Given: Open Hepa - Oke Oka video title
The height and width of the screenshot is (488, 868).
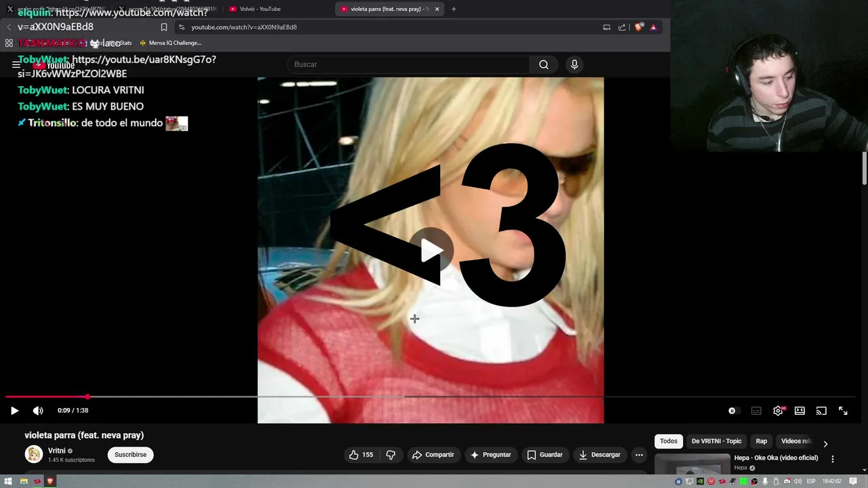Looking at the screenshot, I should click(776, 458).
